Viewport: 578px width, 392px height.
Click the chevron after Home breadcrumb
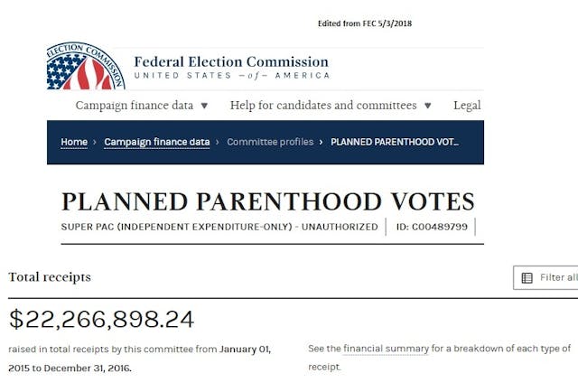pos(95,143)
